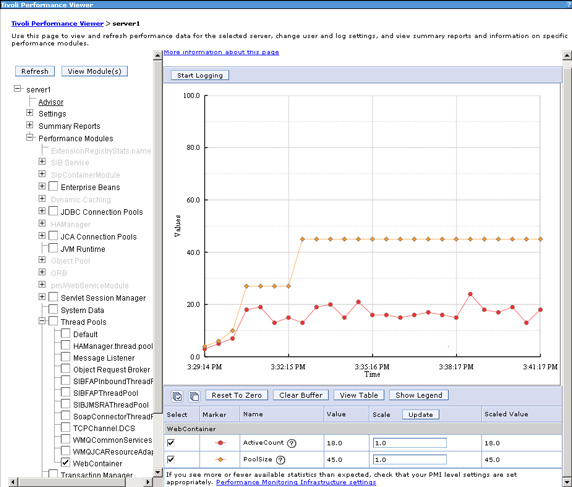Check the Default thread pool checkbox

point(66,333)
